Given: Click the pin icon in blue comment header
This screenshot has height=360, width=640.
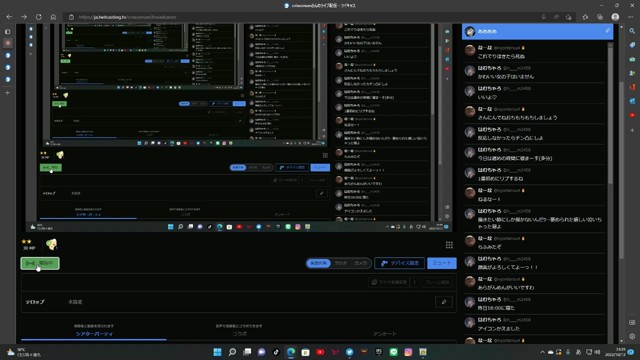Looking at the screenshot, I should pos(607,31).
